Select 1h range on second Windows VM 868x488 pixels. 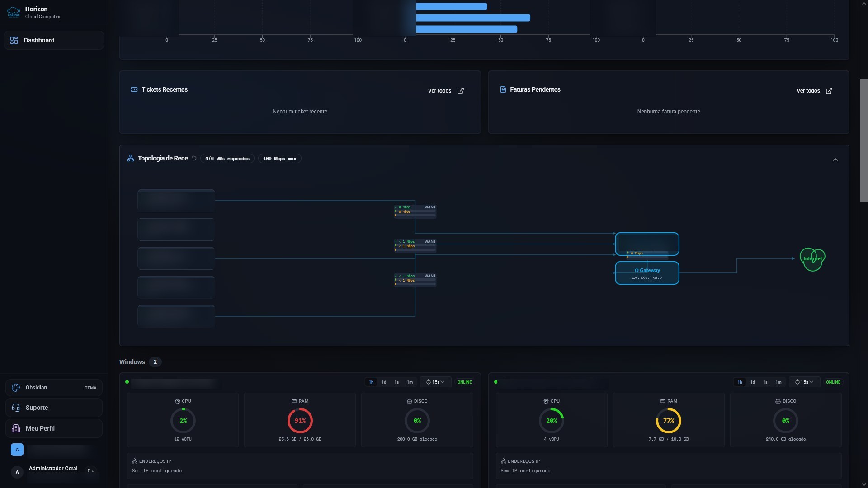740,382
